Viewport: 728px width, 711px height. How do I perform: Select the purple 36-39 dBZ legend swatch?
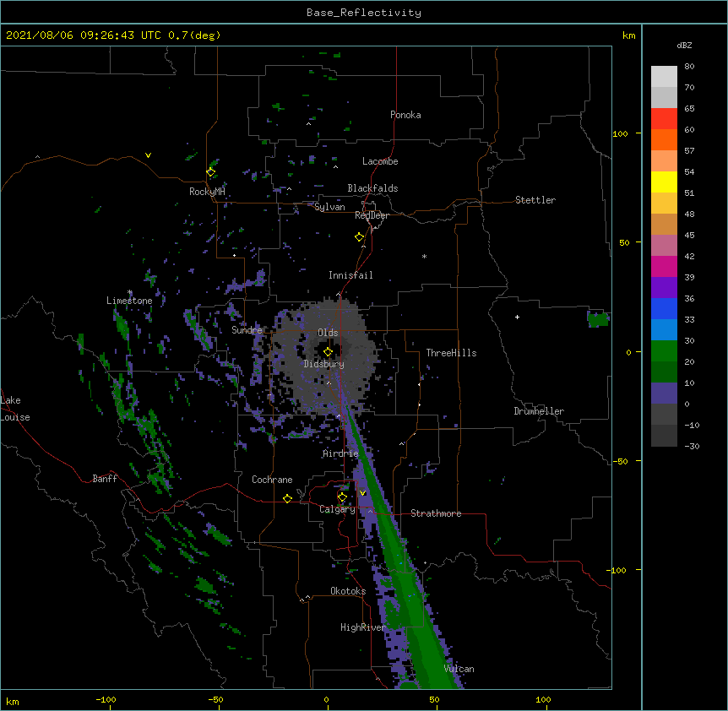click(664, 288)
